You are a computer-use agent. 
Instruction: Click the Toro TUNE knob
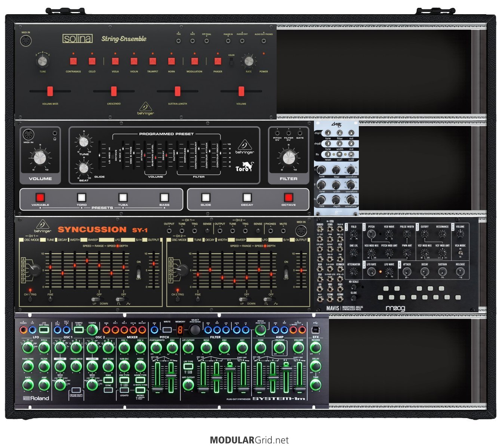pos(84,142)
